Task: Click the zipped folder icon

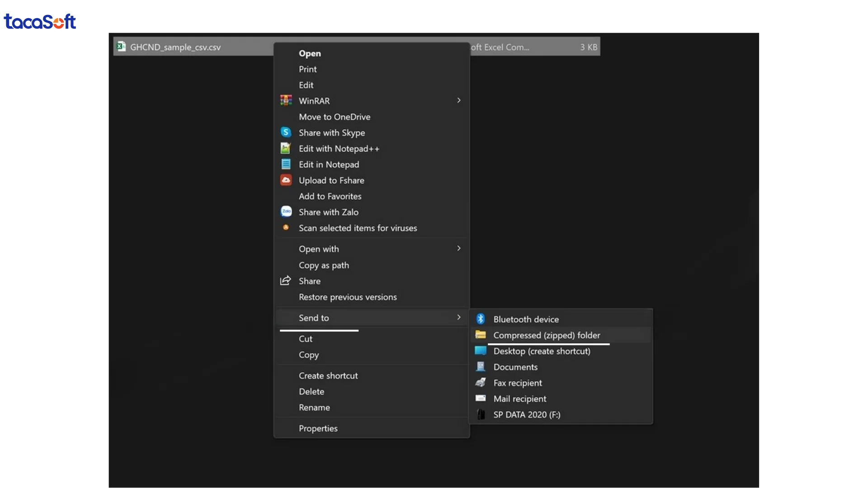Action: pos(481,335)
